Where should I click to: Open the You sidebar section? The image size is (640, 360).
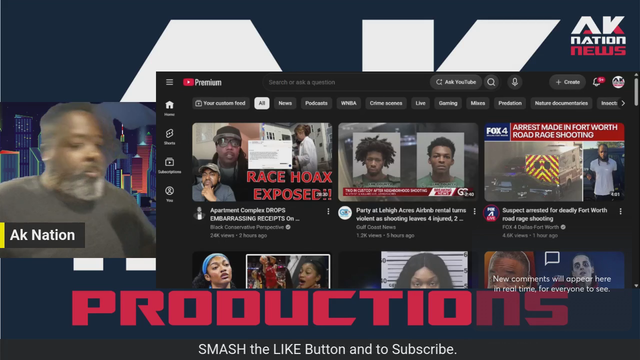(x=169, y=194)
